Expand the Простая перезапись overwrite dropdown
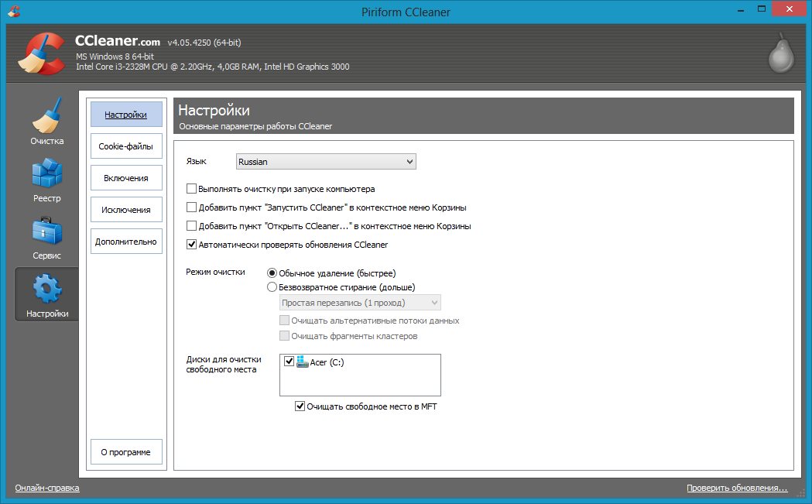The width and height of the screenshot is (812, 504). tap(359, 303)
